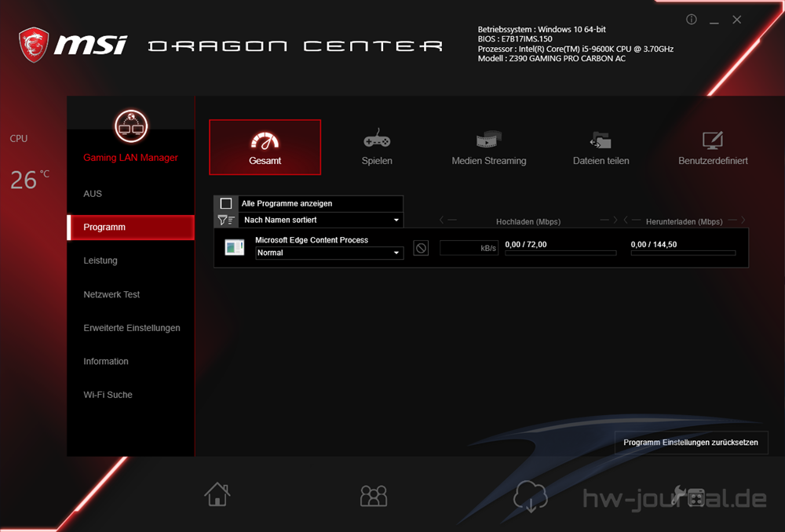785x532 pixels.
Task: Open Erweiterte Einstellungen section
Action: click(130, 328)
